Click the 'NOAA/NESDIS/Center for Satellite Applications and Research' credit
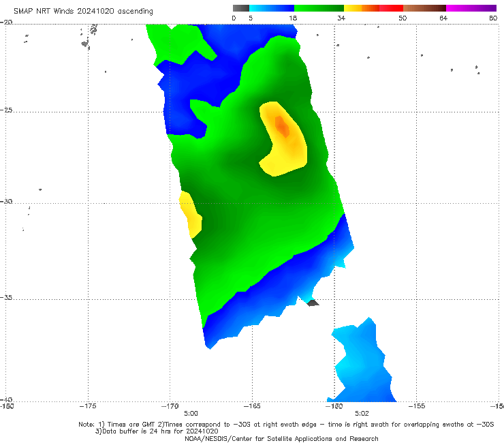This screenshot has width=504, height=443. 281,438
